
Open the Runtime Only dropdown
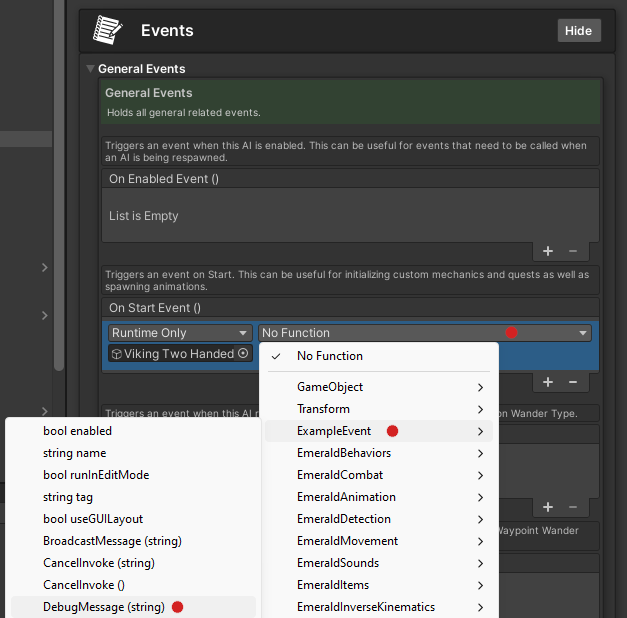pos(180,333)
